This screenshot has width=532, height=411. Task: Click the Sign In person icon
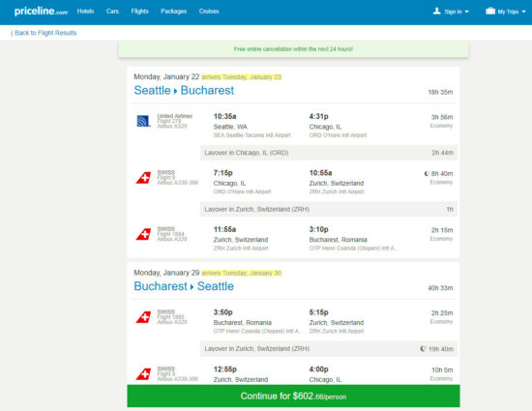point(436,12)
